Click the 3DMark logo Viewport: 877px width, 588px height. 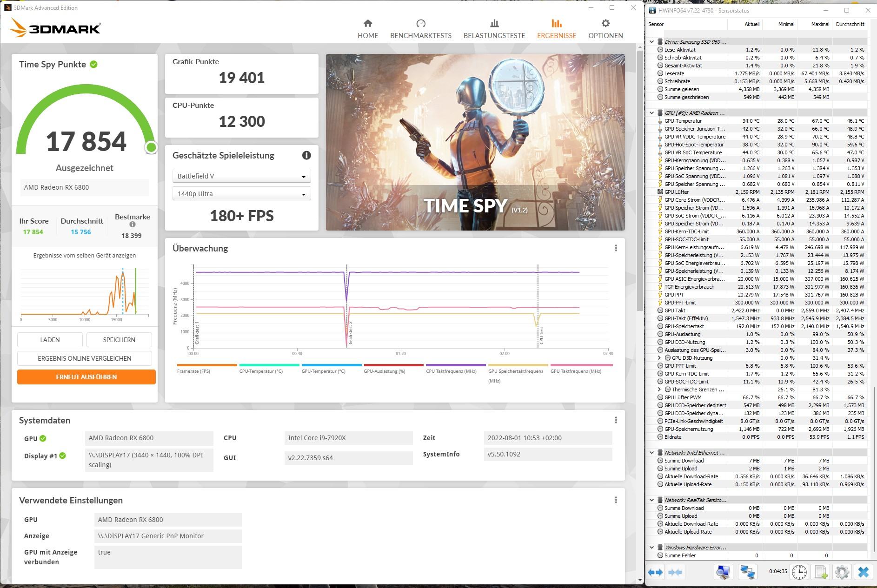[55, 28]
